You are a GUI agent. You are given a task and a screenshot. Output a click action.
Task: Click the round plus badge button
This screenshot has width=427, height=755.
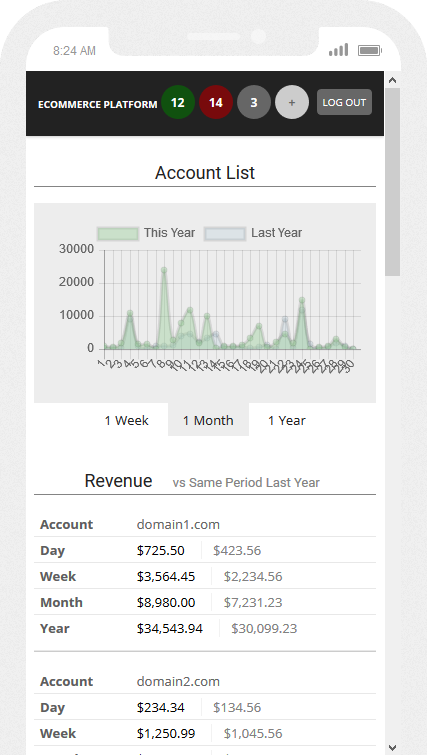[292, 102]
